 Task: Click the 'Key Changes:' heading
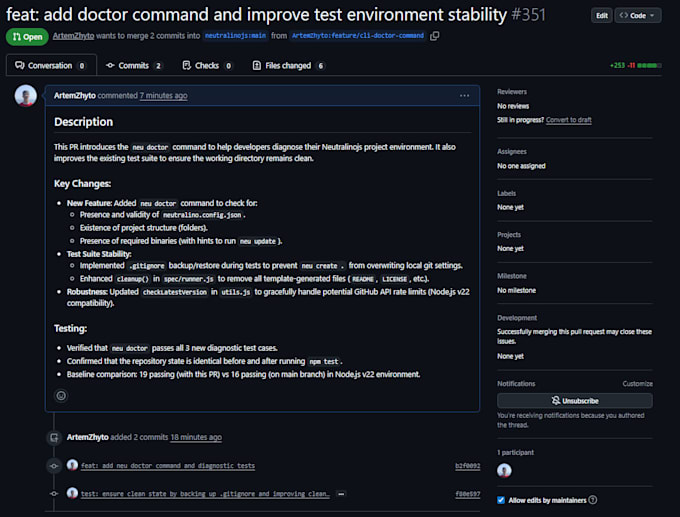(82, 184)
